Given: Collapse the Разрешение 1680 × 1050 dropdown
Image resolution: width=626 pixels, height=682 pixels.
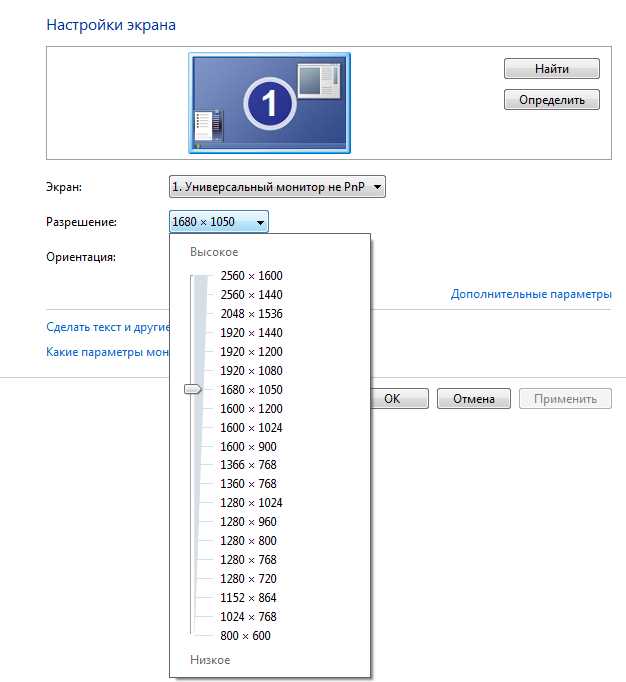Looking at the screenshot, I should tap(218, 222).
